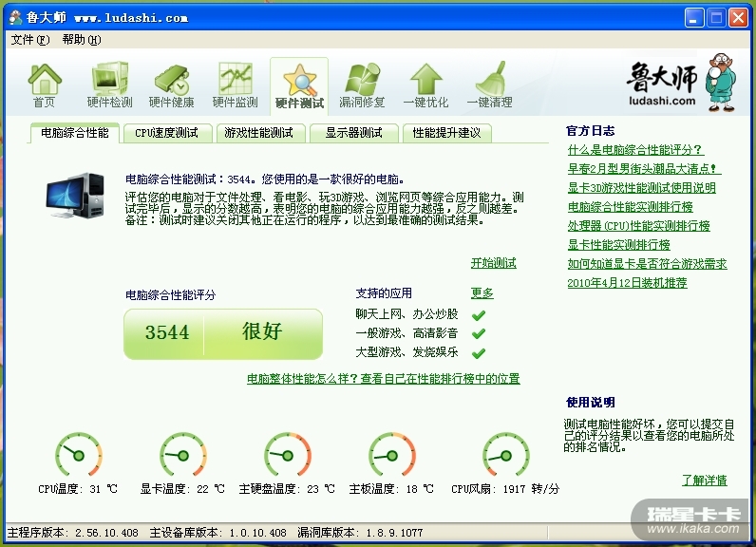The image size is (756, 547).
Task: Click 漏洞库版本: 1.8.9.1077 status text
Action: tap(360, 533)
